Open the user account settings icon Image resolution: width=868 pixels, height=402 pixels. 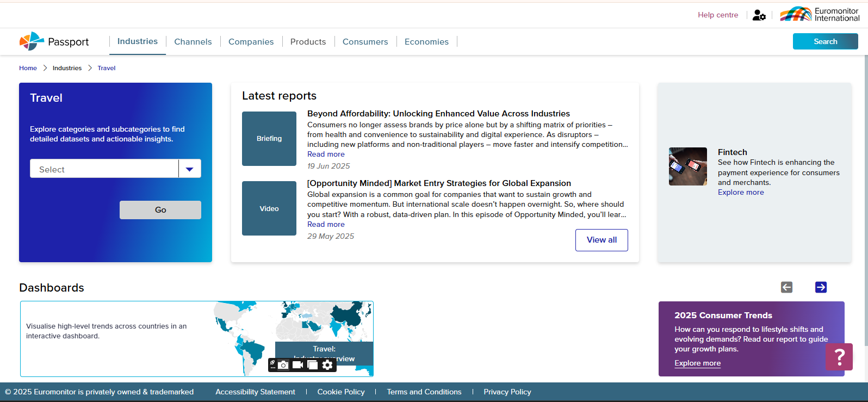(x=759, y=15)
